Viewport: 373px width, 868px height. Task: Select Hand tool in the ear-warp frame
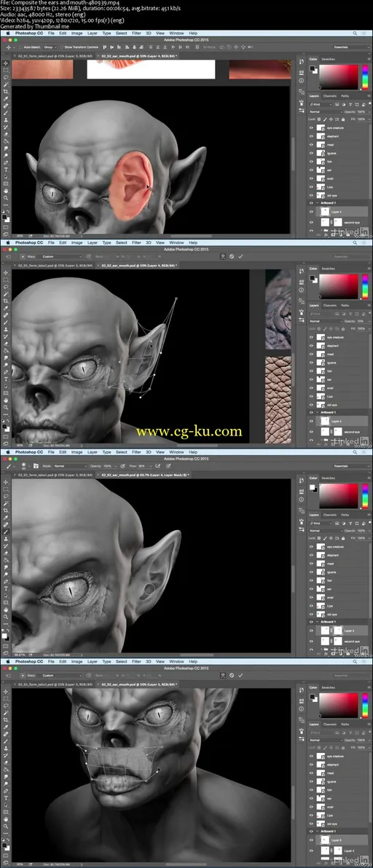[x=6, y=401]
